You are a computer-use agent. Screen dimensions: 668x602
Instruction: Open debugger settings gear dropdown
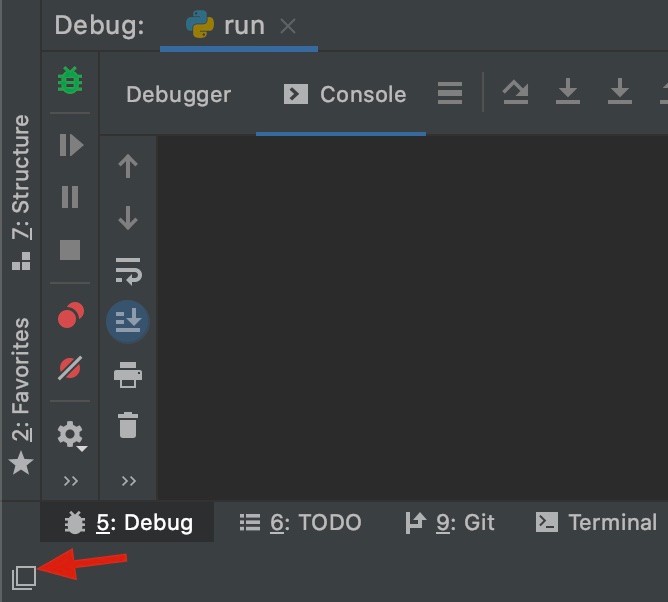tap(72, 435)
